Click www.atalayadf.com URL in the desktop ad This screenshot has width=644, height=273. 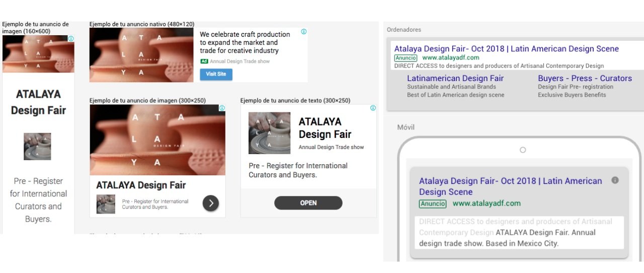(451, 58)
